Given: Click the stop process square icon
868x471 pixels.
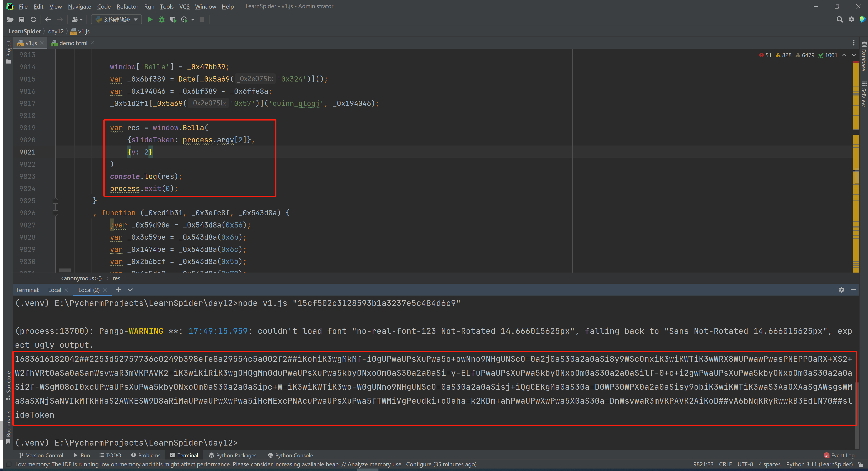Looking at the screenshot, I should (x=202, y=20).
